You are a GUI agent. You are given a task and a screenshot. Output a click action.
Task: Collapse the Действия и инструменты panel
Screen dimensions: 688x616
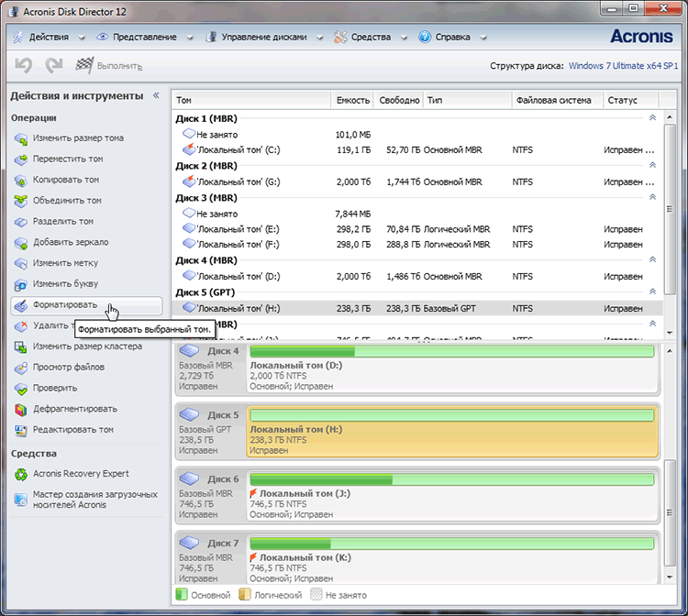point(156,95)
